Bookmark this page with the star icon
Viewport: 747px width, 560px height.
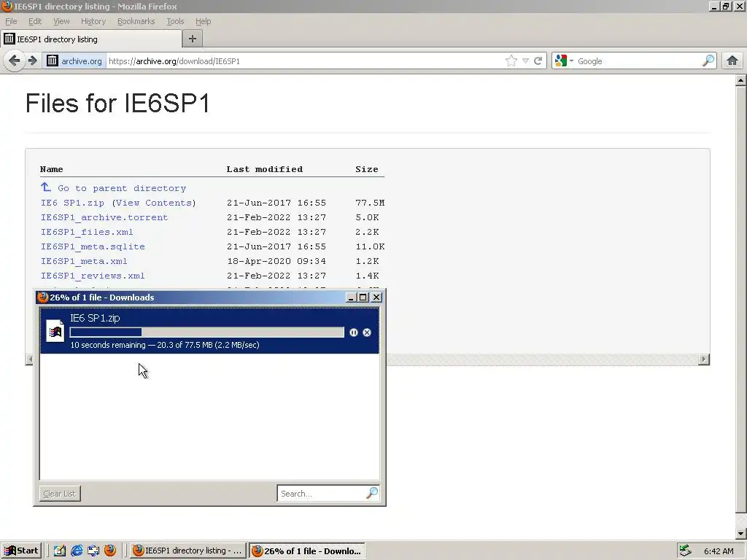[x=511, y=61]
